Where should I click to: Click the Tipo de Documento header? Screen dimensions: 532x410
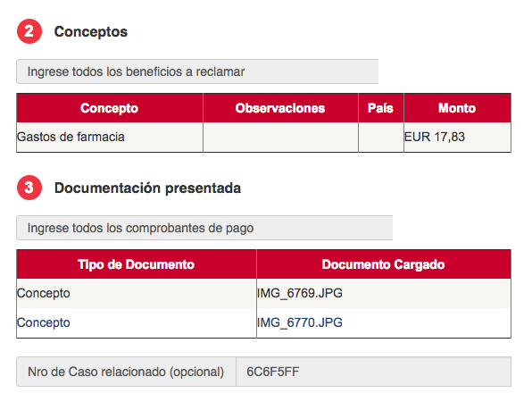(137, 264)
